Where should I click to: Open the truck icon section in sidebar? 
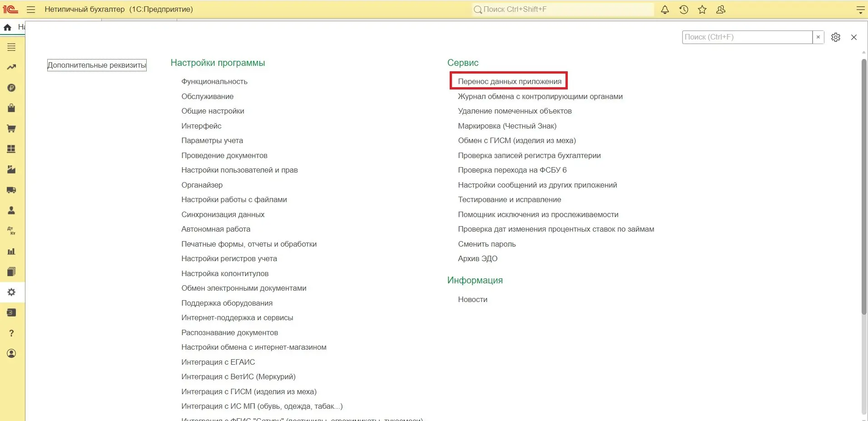[x=11, y=190]
